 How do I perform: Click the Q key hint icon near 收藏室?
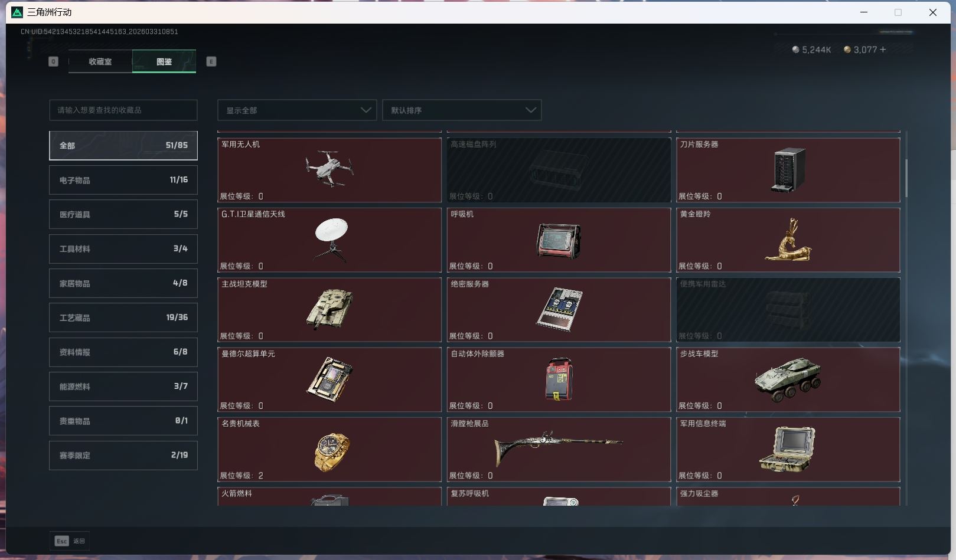53,61
